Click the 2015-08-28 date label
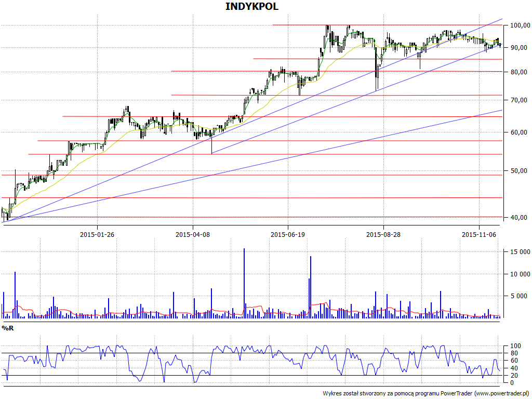This screenshot has width=532, height=399. 383,234
